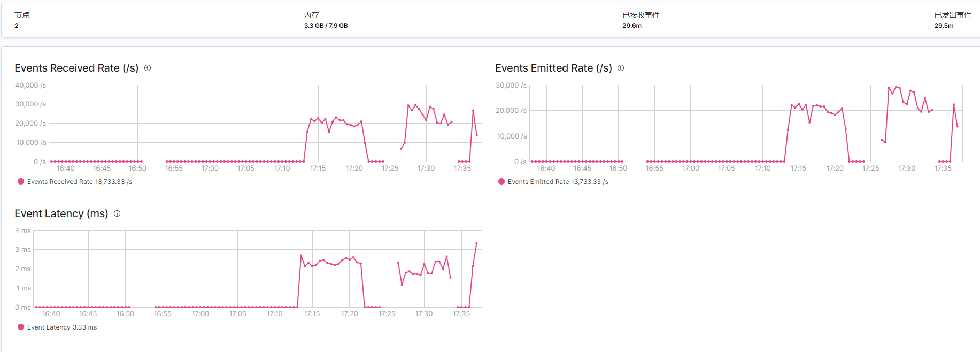Click pink legend dot for Events Received Rate
The width and height of the screenshot is (980, 352).
pos(21,181)
